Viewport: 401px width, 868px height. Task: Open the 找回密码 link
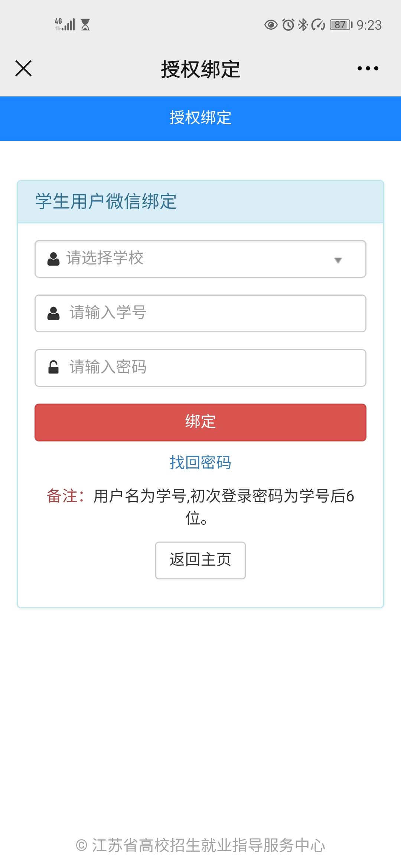[x=200, y=463]
